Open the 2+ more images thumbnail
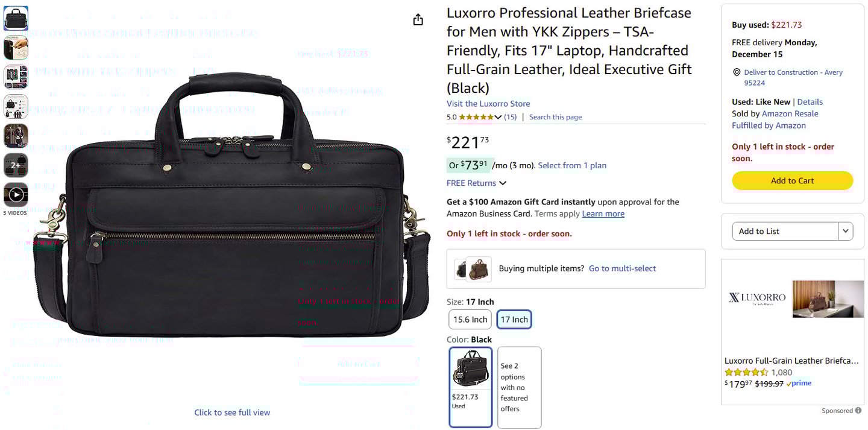The height and width of the screenshot is (430, 868). point(16,165)
